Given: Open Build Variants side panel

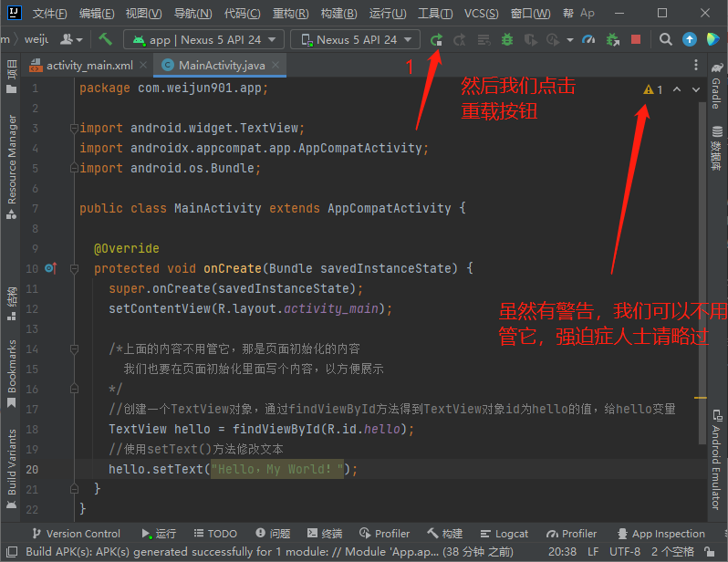Looking at the screenshot, I should [x=12, y=468].
